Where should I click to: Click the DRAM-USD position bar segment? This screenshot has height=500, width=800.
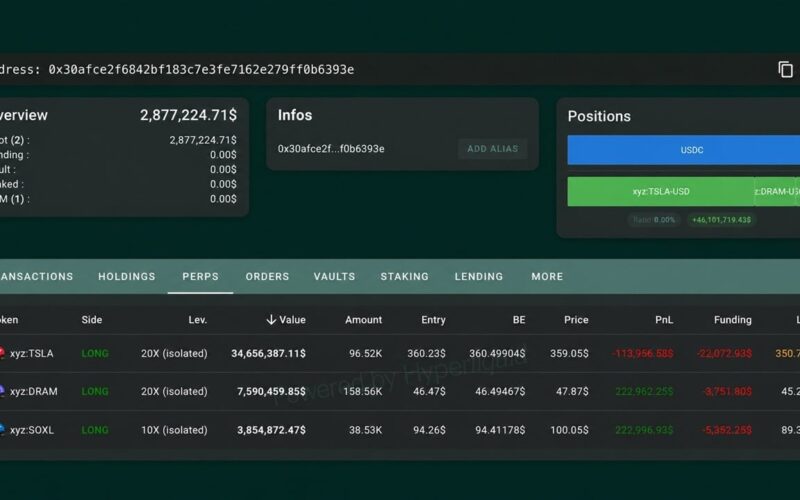coord(774,192)
